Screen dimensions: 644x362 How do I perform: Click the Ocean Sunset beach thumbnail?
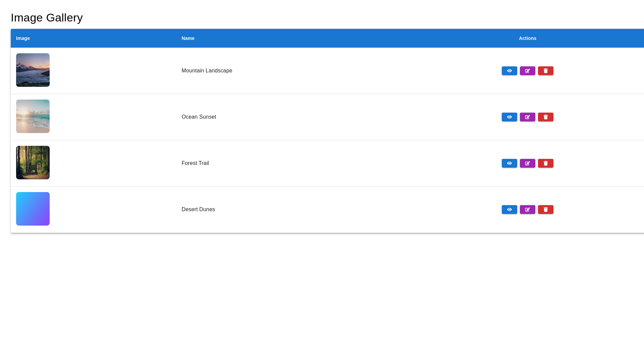[33, 116]
